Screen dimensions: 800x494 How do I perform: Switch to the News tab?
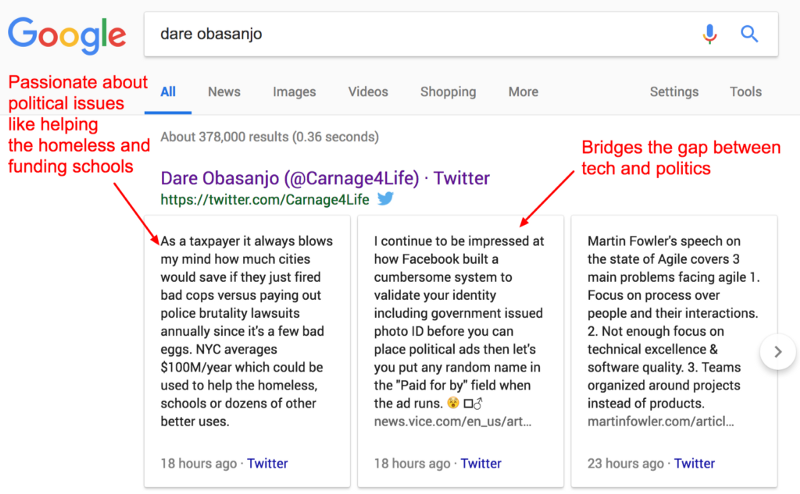point(224,92)
